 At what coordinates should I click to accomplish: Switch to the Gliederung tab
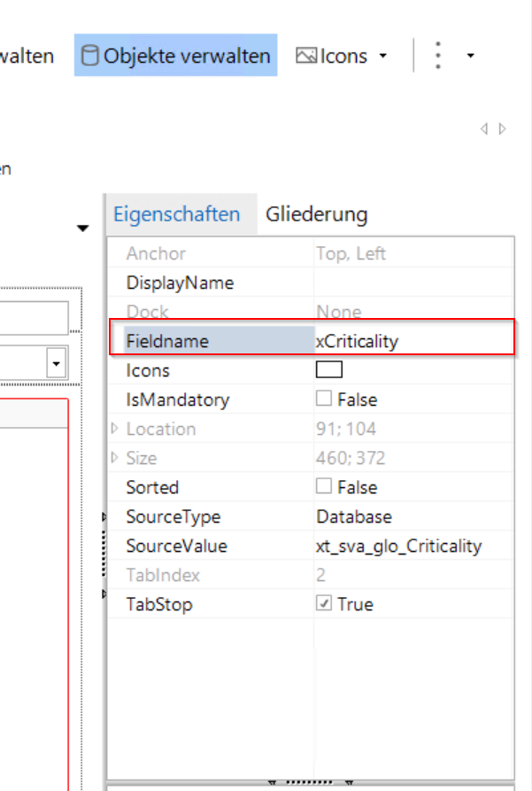click(316, 214)
